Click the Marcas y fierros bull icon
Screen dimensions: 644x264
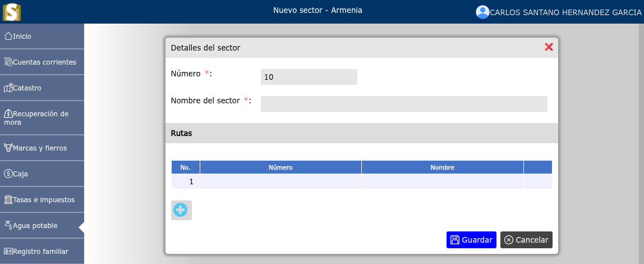[8, 148]
